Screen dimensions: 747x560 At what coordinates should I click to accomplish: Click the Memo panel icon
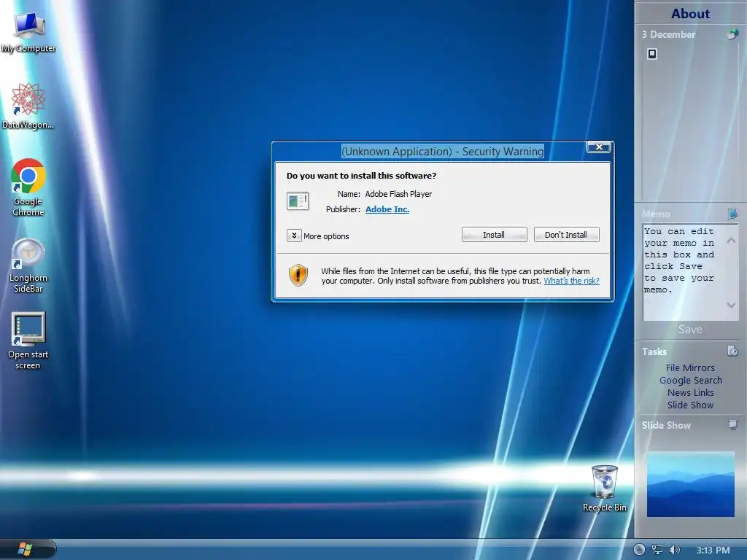click(x=732, y=214)
